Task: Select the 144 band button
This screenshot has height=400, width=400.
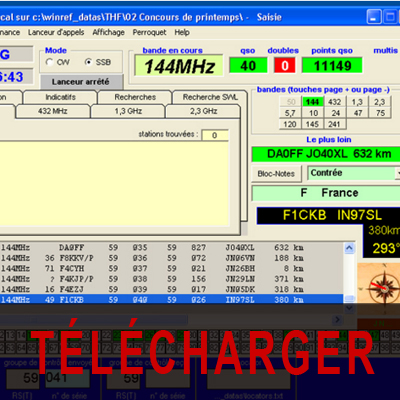Action: point(313,102)
